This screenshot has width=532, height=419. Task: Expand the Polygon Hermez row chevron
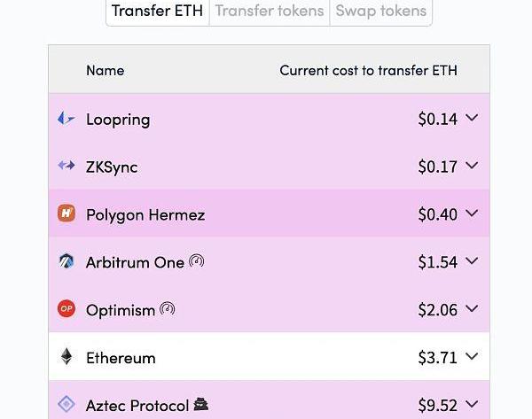[472, 213]
